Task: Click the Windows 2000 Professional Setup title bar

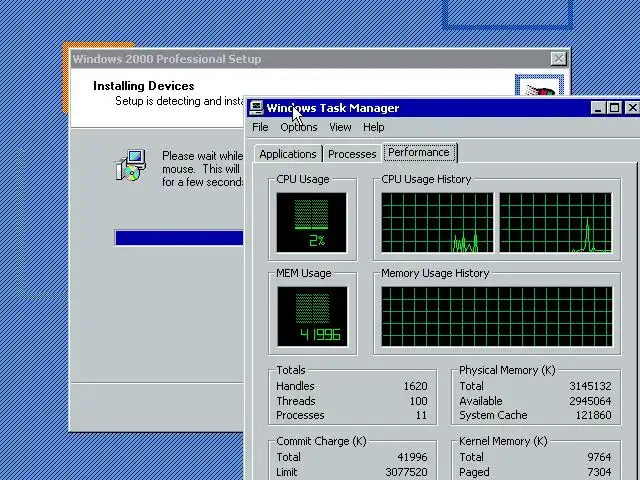Action: tap(320, 59)
